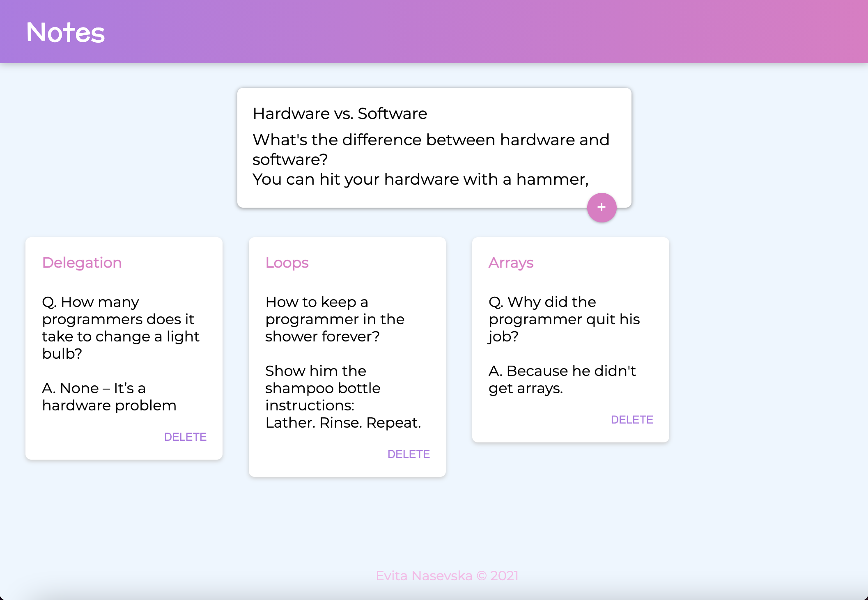Click 'A. Because he didn't get arrays.' text
This screenshot has width=868, height=600.
(x=562, y=379)
